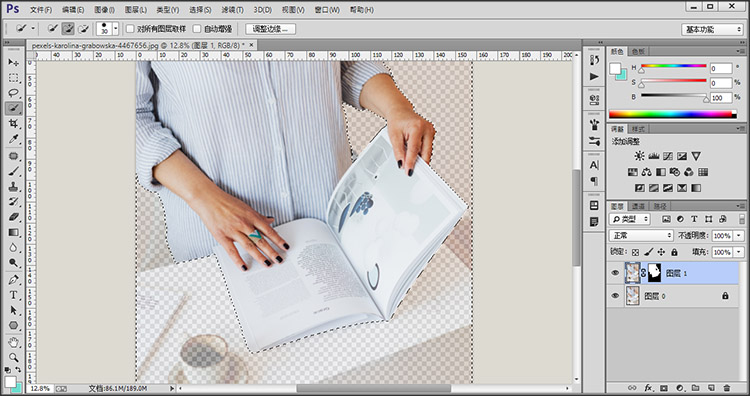Select the Eyedropper tool

click(x=14, y=139)
